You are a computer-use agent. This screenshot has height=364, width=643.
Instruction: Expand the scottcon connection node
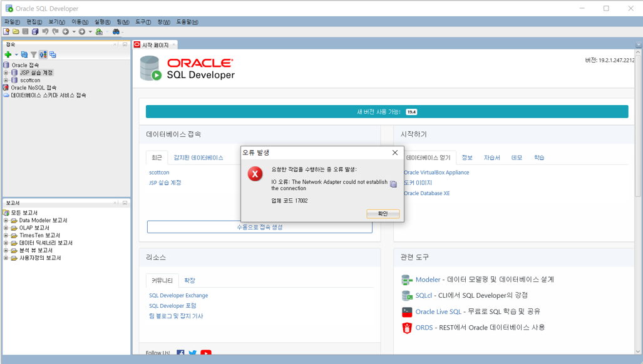point(6,80)
